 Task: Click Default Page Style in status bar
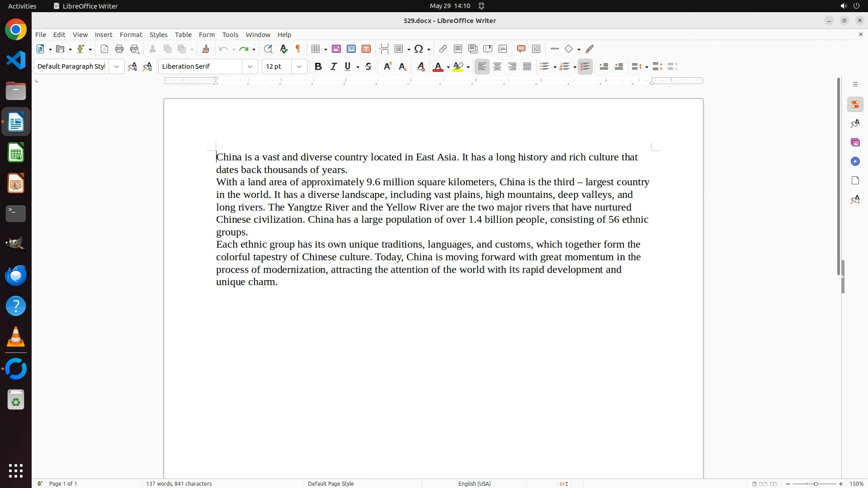click(330, 483)
